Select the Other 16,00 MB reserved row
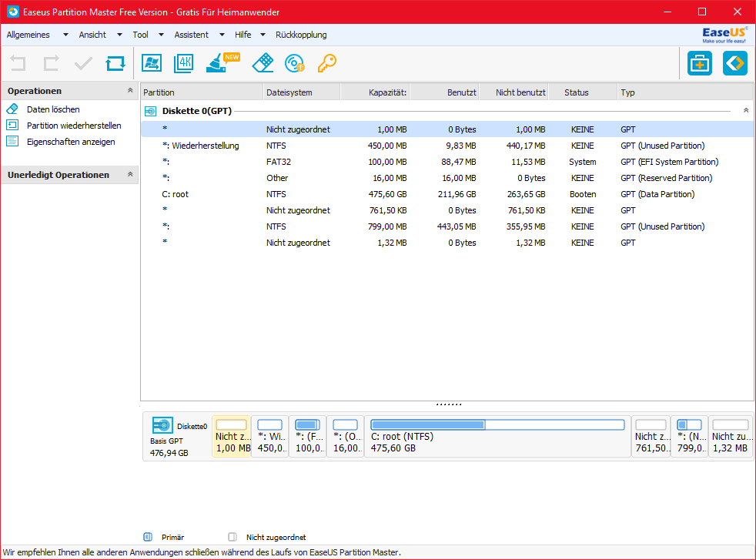Viewport: 756px width, 560px height. click(x=447, y=178)
